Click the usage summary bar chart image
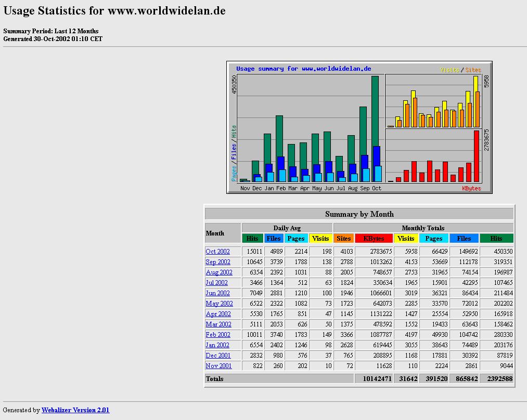The width and height of the screenshot is (527, 420). tap(359, 127)
